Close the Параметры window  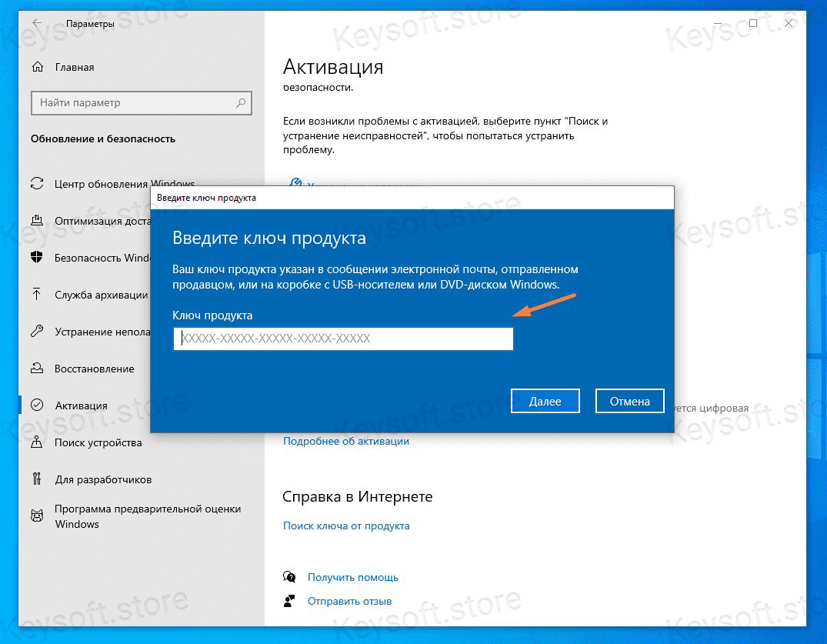789,23
